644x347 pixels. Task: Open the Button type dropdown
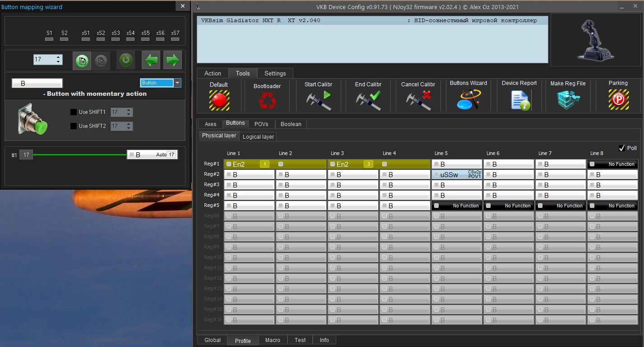point(177,83)
